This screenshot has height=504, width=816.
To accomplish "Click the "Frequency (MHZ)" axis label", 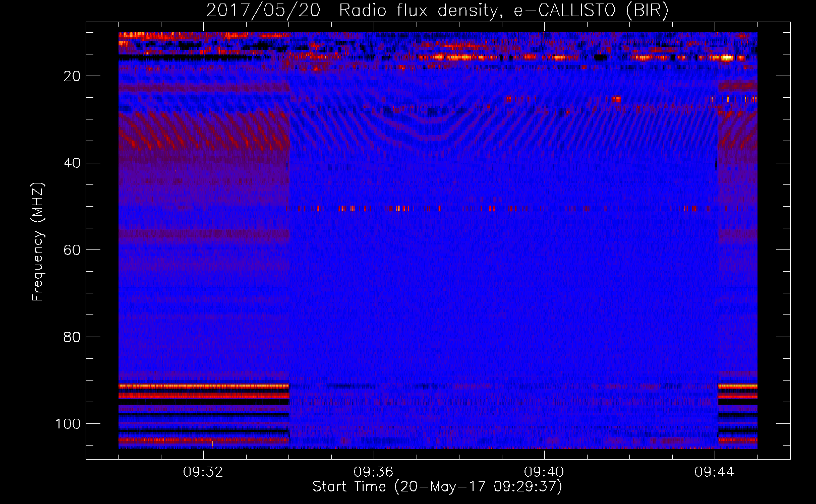I will click(x=38, y=241).
